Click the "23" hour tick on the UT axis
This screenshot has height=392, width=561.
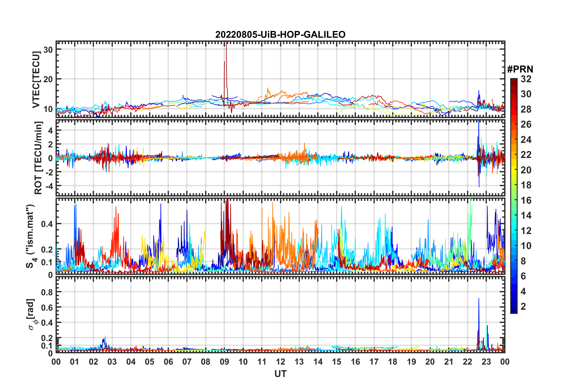(486, 362)
